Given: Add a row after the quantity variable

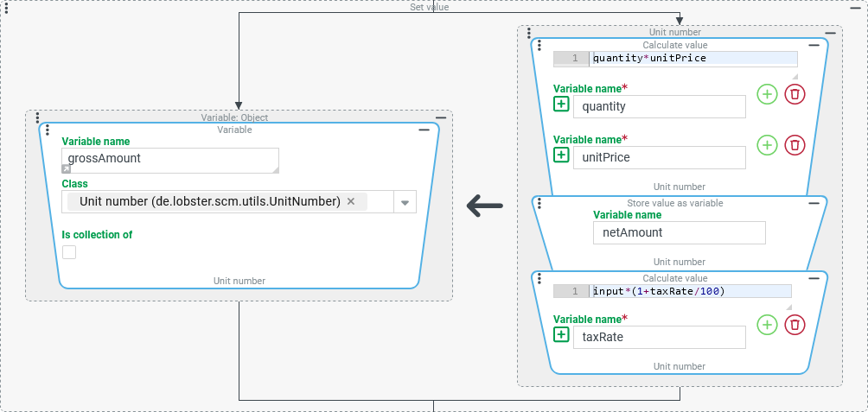Looking at the screenshot, I should (x=767, y=94).
